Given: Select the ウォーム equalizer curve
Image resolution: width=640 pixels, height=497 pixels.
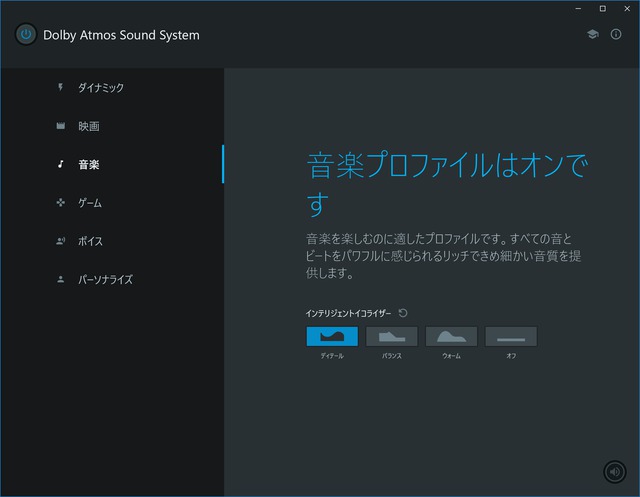Looking at the screenshot, I should click(x=451, y=337).
